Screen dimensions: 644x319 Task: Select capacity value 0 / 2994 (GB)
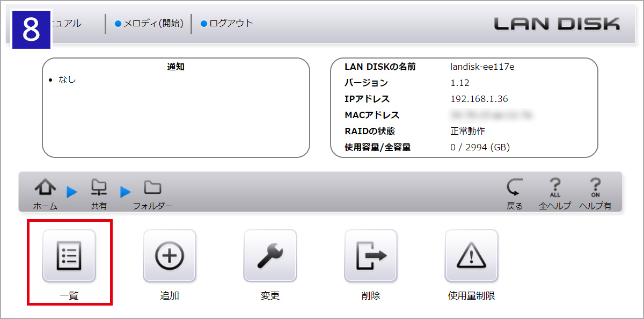[480, 147]
